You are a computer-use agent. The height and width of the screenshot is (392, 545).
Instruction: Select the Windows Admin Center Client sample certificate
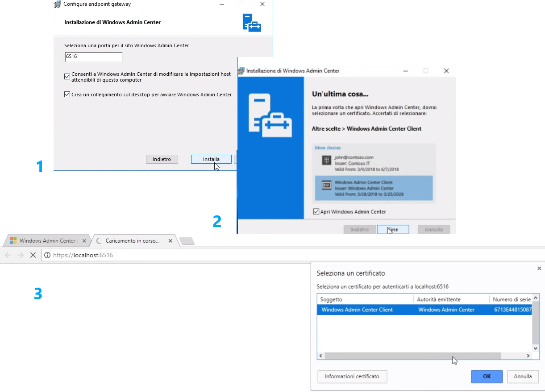pos(374,188)
